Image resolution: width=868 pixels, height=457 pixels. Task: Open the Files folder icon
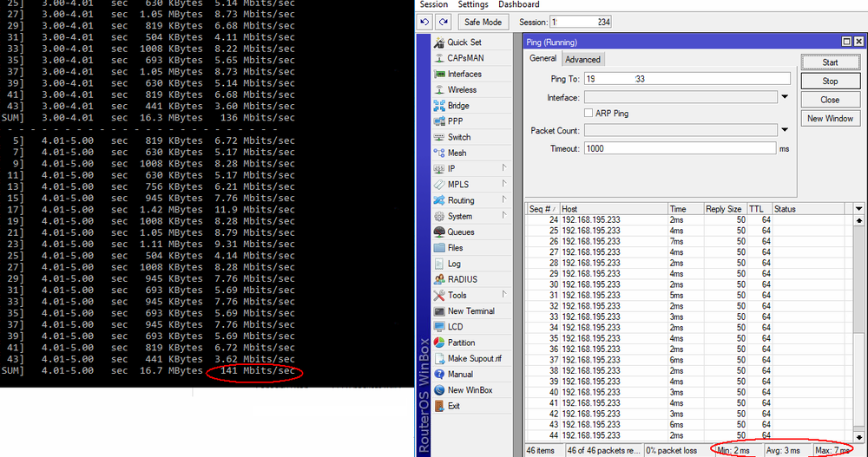pyautogui.click(x=439, y=248)
